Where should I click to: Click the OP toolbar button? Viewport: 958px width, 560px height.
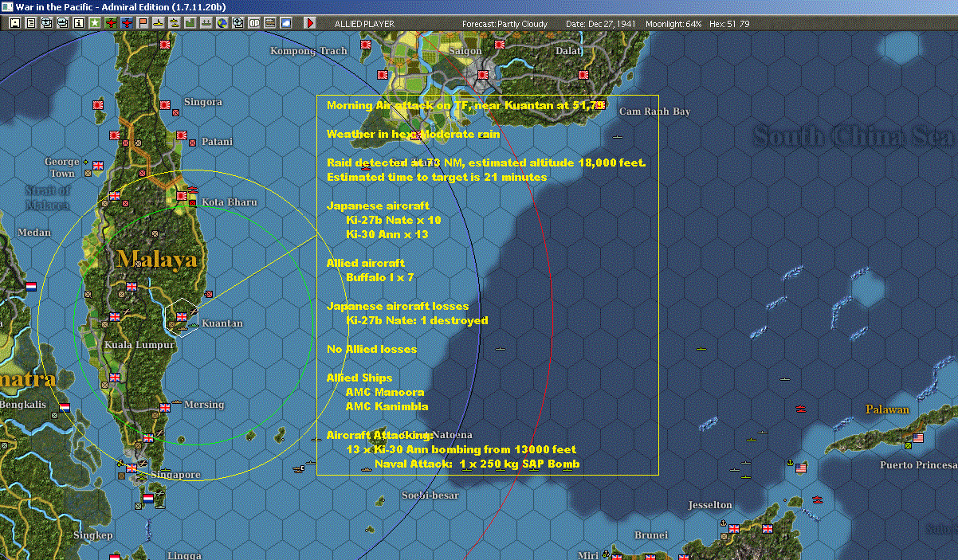tap(253, 23)
